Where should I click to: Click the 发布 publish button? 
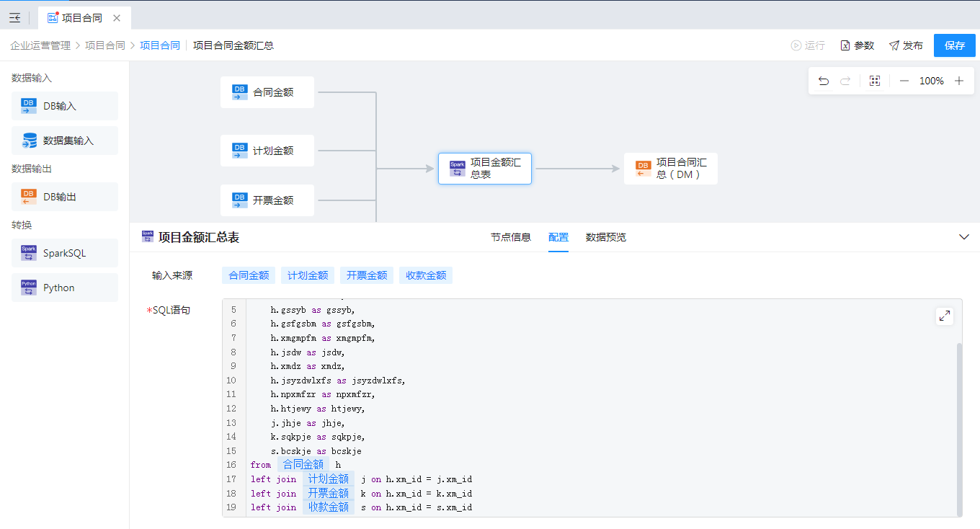pos(906,45)
